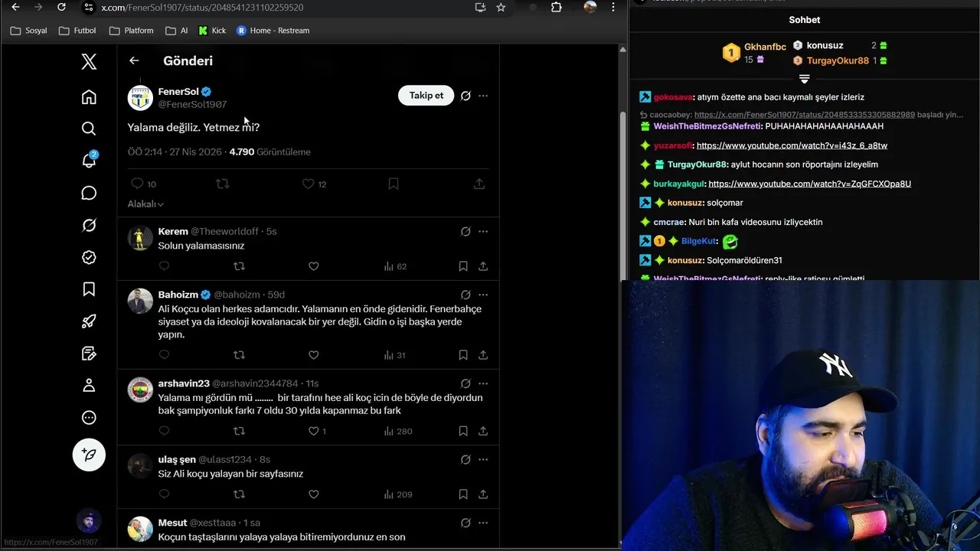This screenshot has width=980, height=551.
Task: Open the 4.790 Görüntüleme view count
Action: coord(269,152)
